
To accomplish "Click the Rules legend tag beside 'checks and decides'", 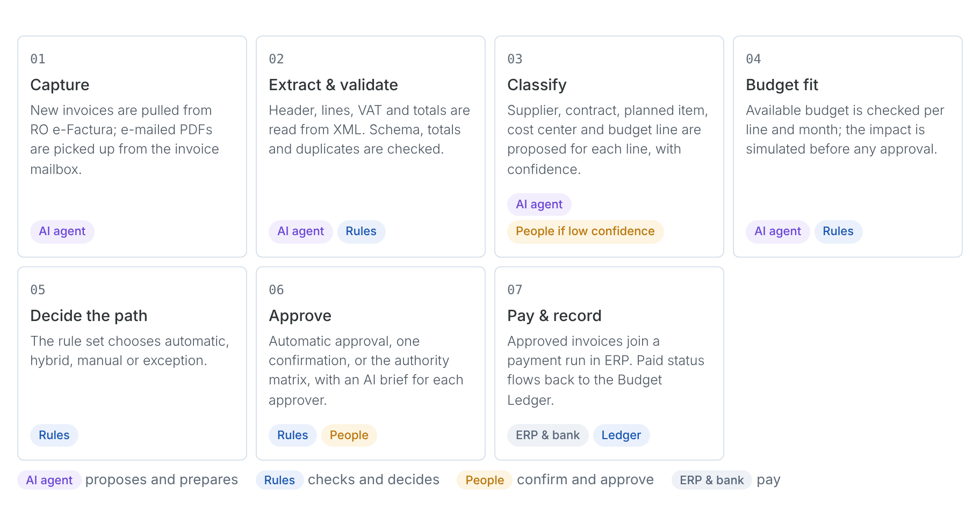I will 279,480.
